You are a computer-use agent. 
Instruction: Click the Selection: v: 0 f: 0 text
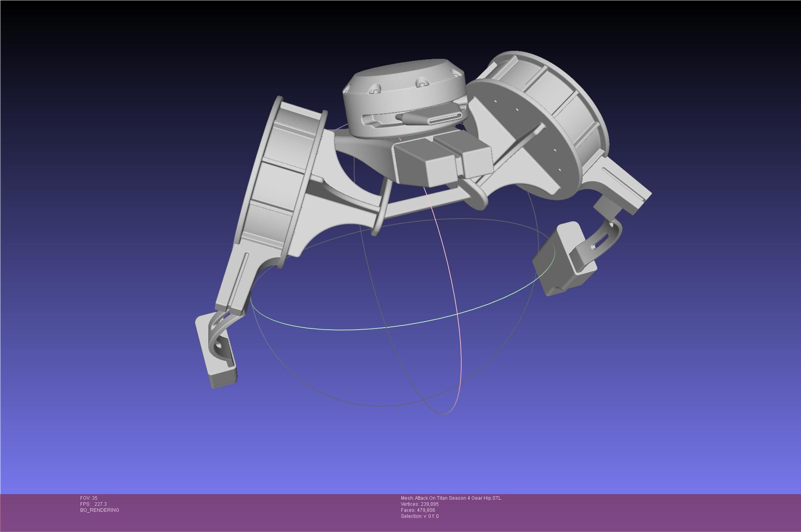point(419,516)
